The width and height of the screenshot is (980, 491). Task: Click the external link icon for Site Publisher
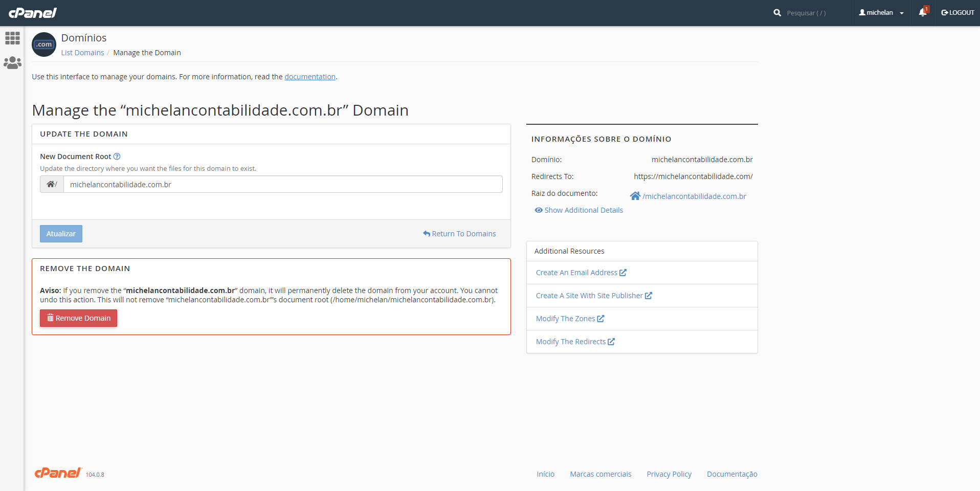pos(649,296)
